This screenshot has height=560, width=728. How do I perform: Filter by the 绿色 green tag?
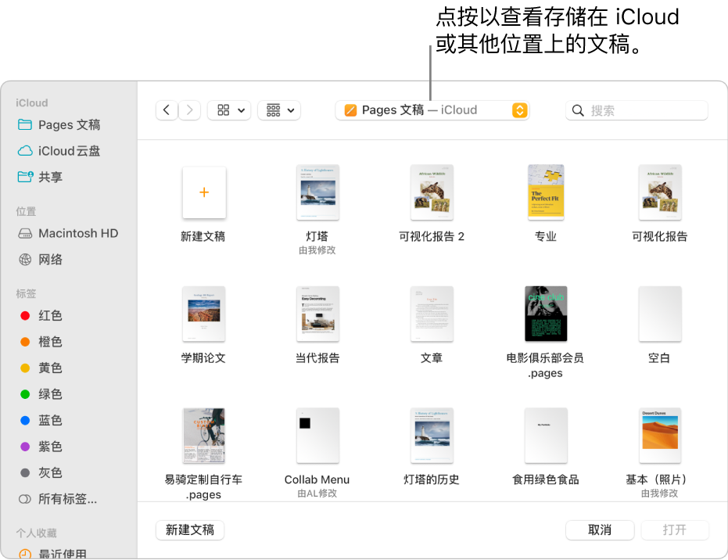click(x=41, y=394)
